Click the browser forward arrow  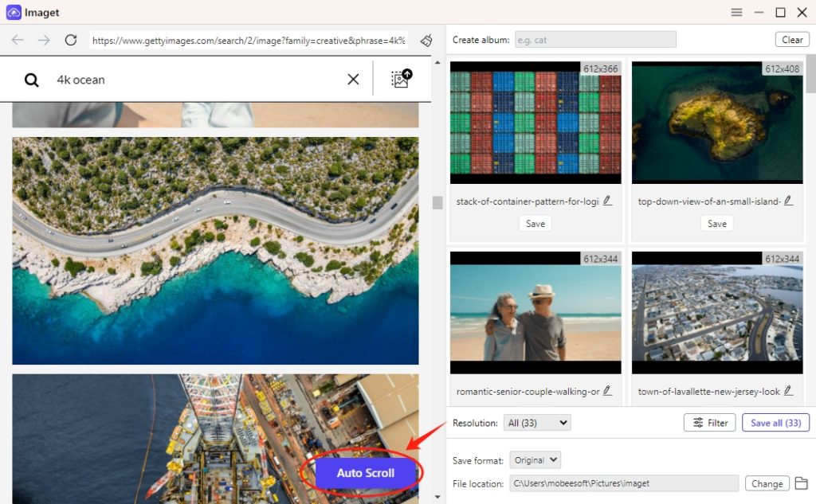pos(44,40)
